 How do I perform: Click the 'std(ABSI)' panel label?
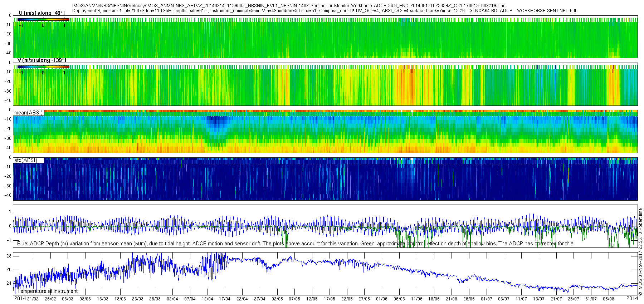25,160
